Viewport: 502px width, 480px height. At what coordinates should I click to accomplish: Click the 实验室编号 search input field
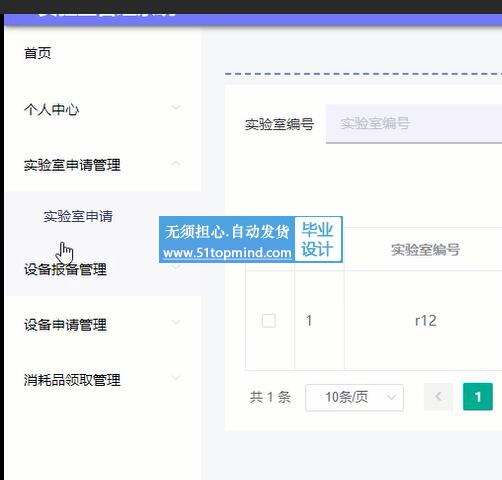pyautogui.click(x=414, y=124)
